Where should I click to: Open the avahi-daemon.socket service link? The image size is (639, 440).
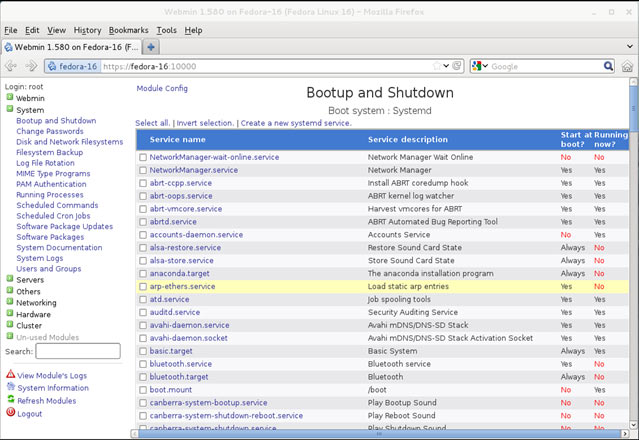point(188,338)
